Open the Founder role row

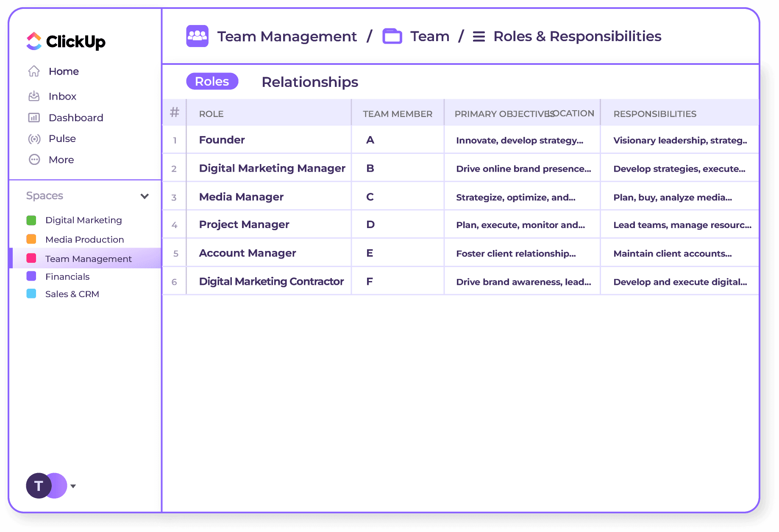[x=222, y=140]
